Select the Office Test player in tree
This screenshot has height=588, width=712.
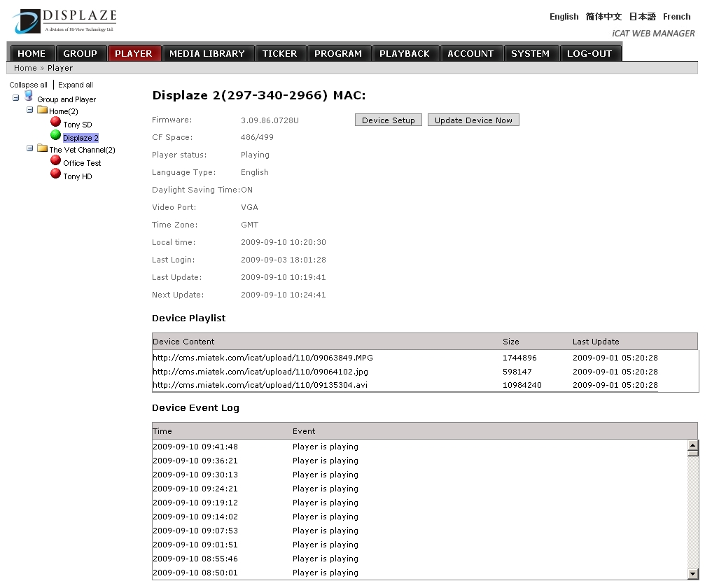[82, 163]
